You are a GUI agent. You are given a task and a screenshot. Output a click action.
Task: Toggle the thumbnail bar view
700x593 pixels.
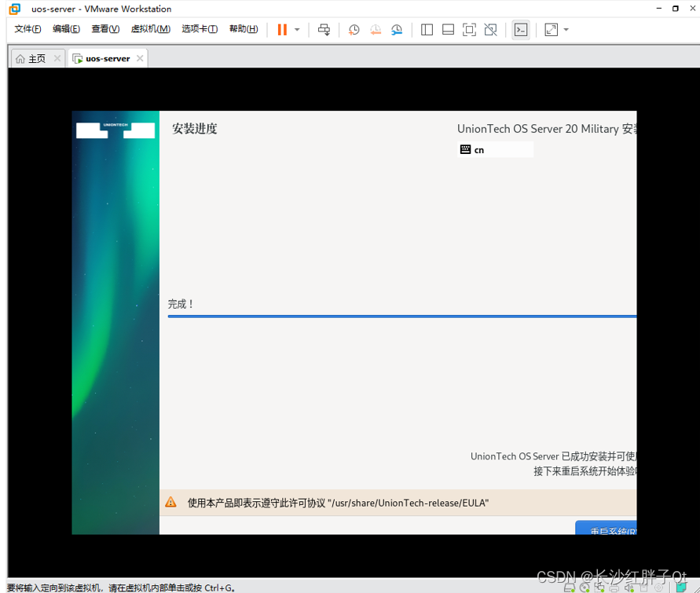448,30
